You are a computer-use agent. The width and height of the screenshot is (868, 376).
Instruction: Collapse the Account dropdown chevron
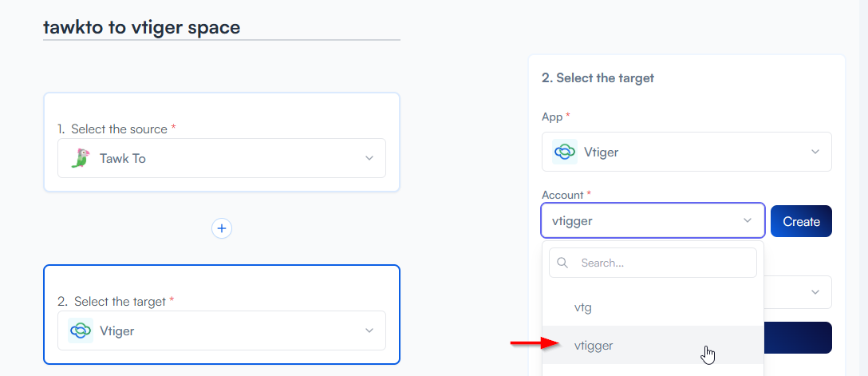click(748, 221)
